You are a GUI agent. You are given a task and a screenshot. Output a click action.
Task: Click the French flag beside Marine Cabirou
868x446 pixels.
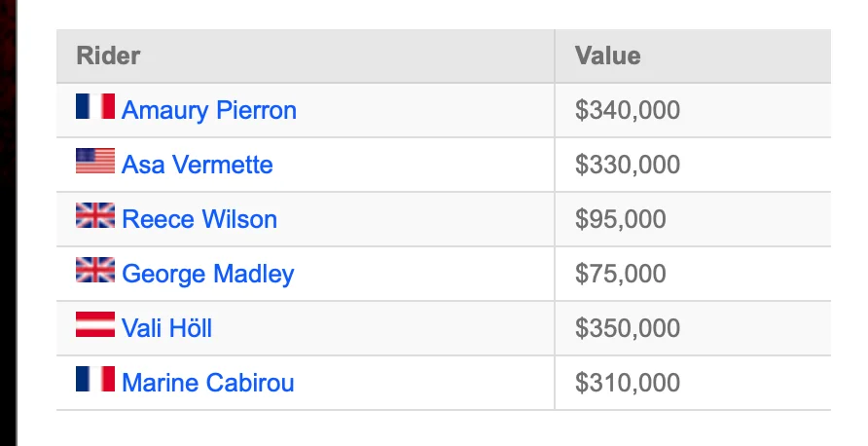pos(95,379)
